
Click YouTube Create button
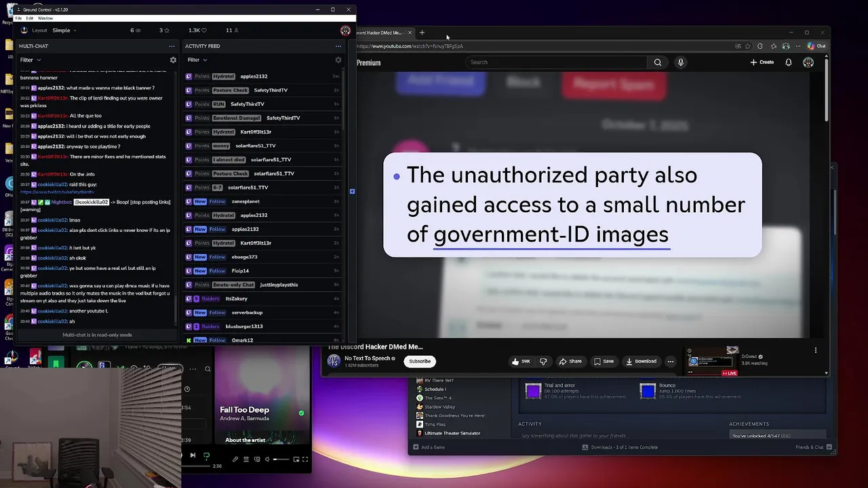[x=762, y=62]
